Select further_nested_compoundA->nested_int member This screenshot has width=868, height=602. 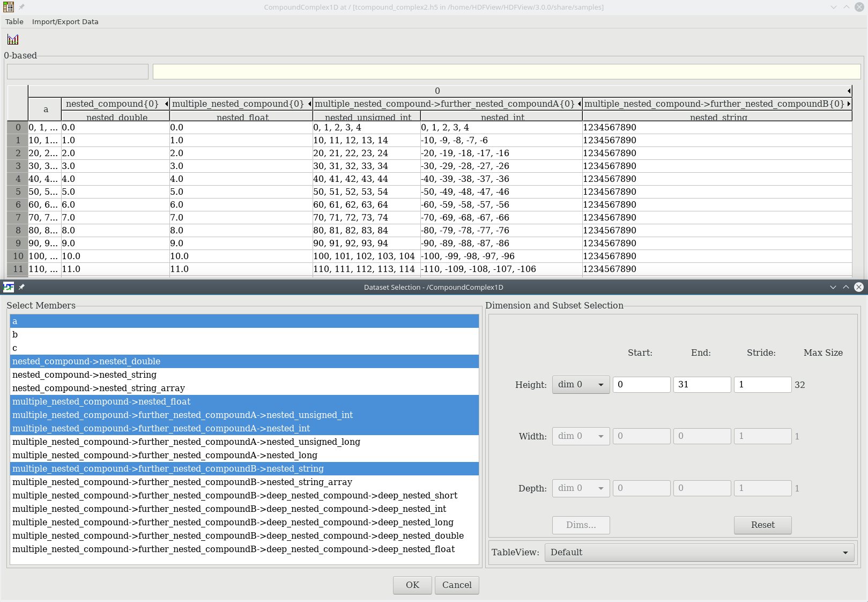click(x=244, y=429)
